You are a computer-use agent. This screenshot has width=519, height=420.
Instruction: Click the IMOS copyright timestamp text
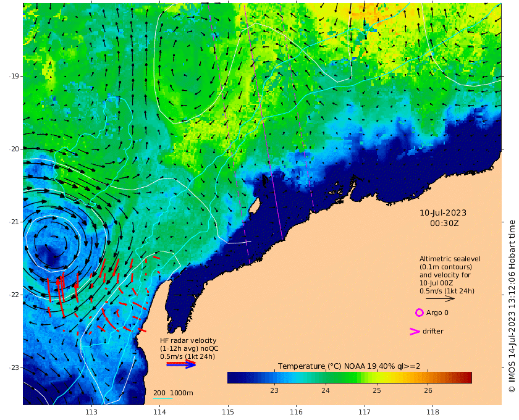point(512,306)
